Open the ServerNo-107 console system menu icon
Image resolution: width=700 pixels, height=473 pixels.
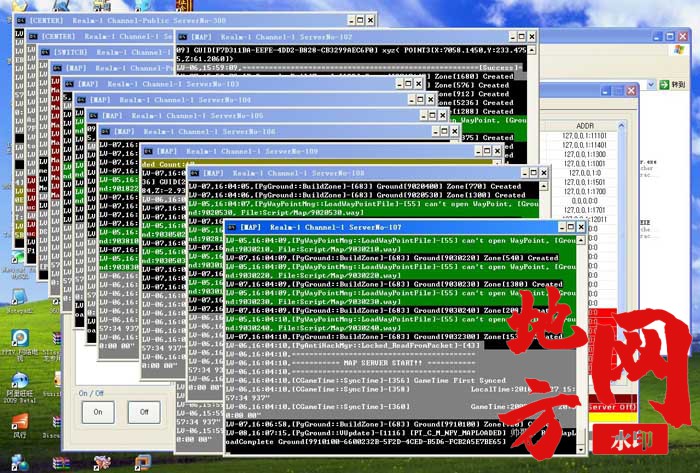pyautogui.click(x=232, y=228)
